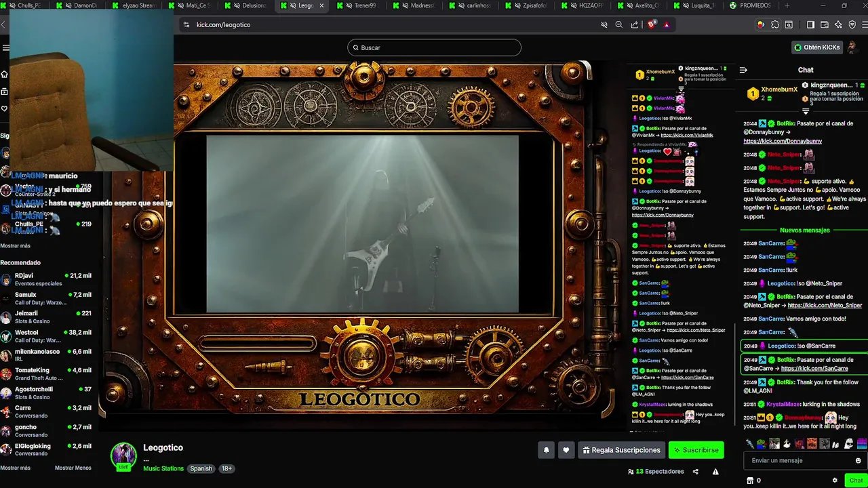Collapse the chat panel with arrow icon

[743, 70]
